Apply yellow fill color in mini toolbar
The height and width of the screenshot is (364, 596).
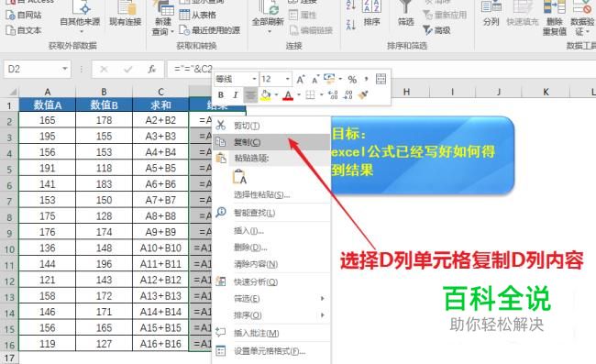(x=266, y=95)
